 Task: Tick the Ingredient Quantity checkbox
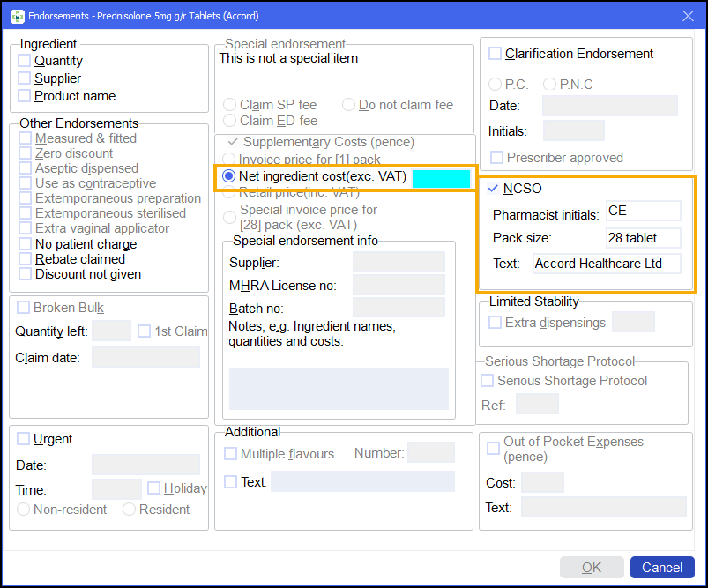25,61
